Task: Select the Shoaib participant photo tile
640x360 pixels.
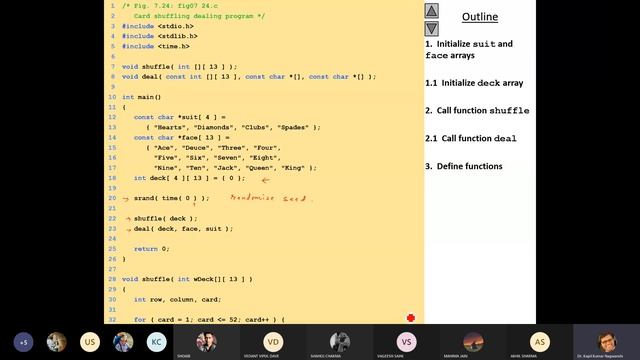Action: click(207, 342)
